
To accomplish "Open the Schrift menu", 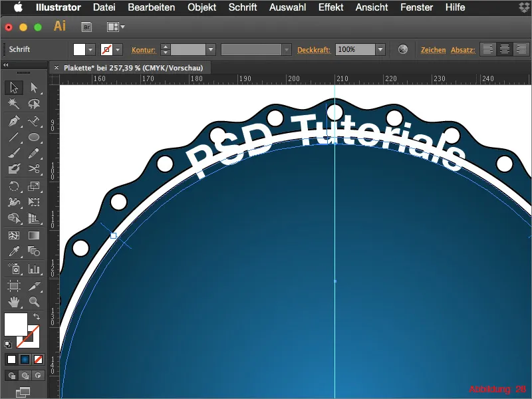I will click(x=243, y=7).
